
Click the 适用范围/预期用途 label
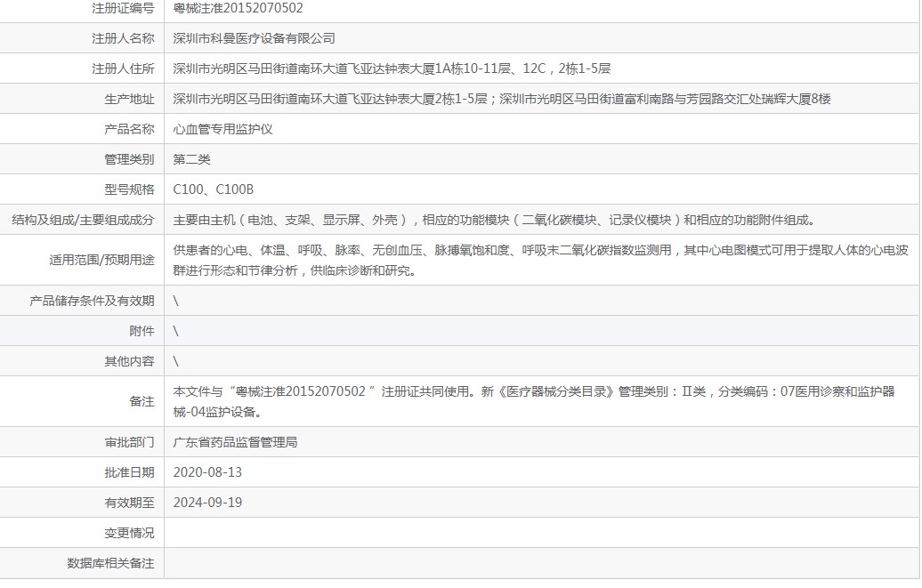coord(101,261)
